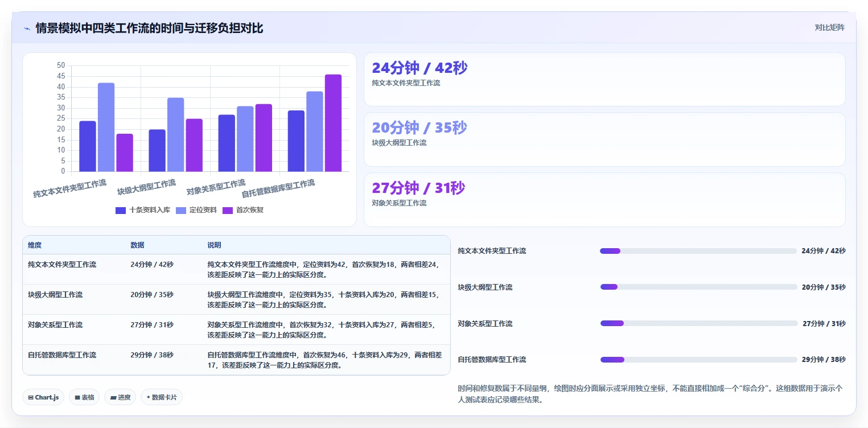The width and height of the screenshot is (868, 428).
Task: Toggle the 十条资料入库 legend swatch
Action: [121, 210]
